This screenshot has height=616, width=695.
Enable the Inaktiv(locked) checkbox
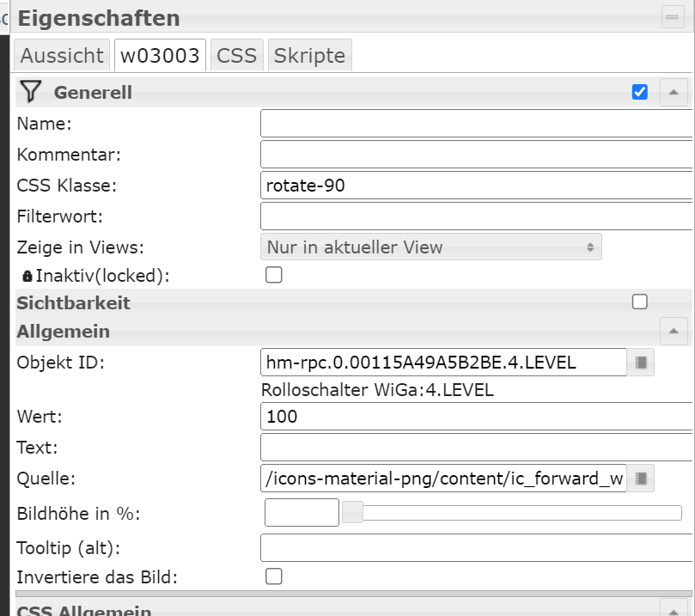point(273,275)
